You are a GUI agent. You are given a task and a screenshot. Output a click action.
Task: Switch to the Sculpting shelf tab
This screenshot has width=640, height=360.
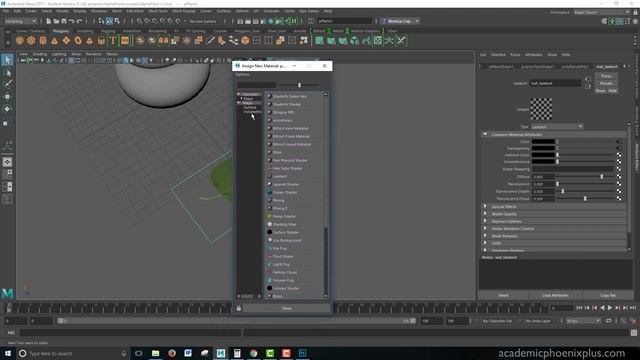point(85,31)
